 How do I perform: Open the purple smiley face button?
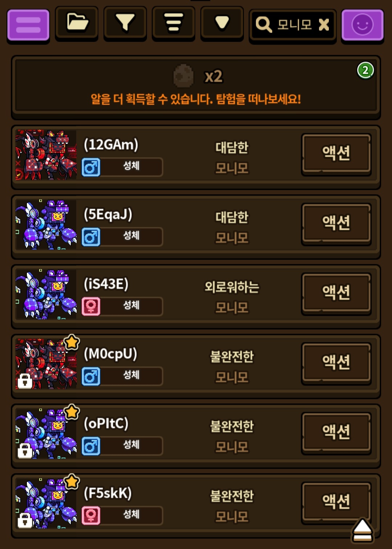tap(363, 25)
